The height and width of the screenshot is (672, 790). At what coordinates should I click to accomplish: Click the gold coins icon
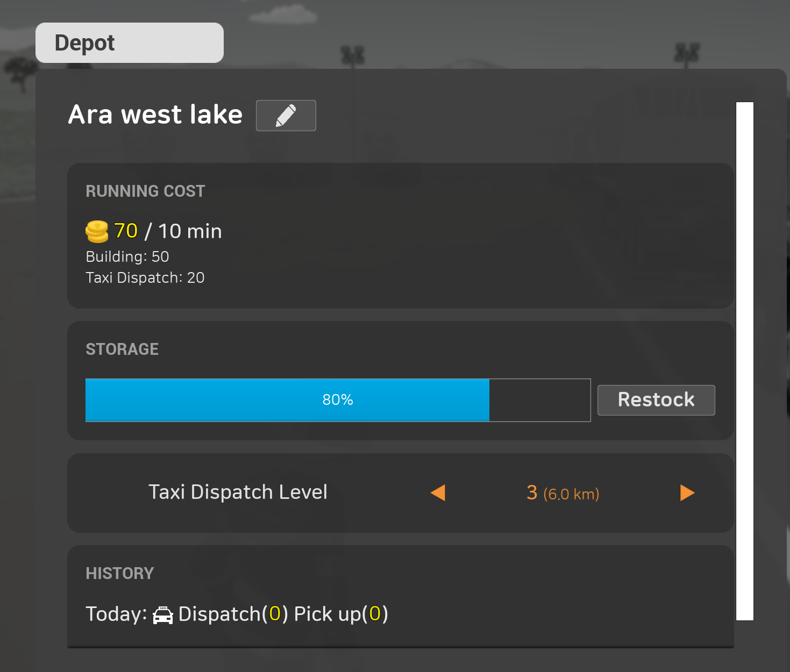97,232
